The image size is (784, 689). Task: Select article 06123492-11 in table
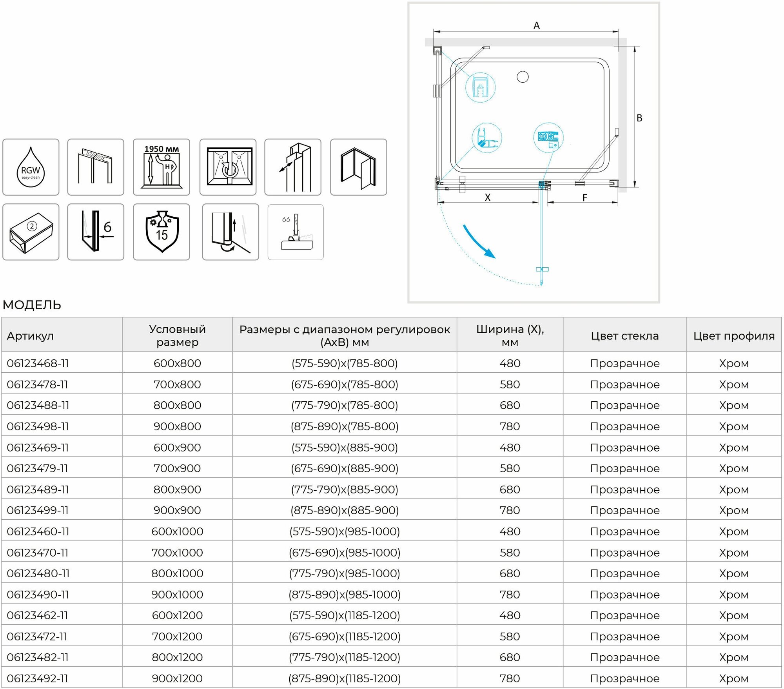click(x=38, y=678)
